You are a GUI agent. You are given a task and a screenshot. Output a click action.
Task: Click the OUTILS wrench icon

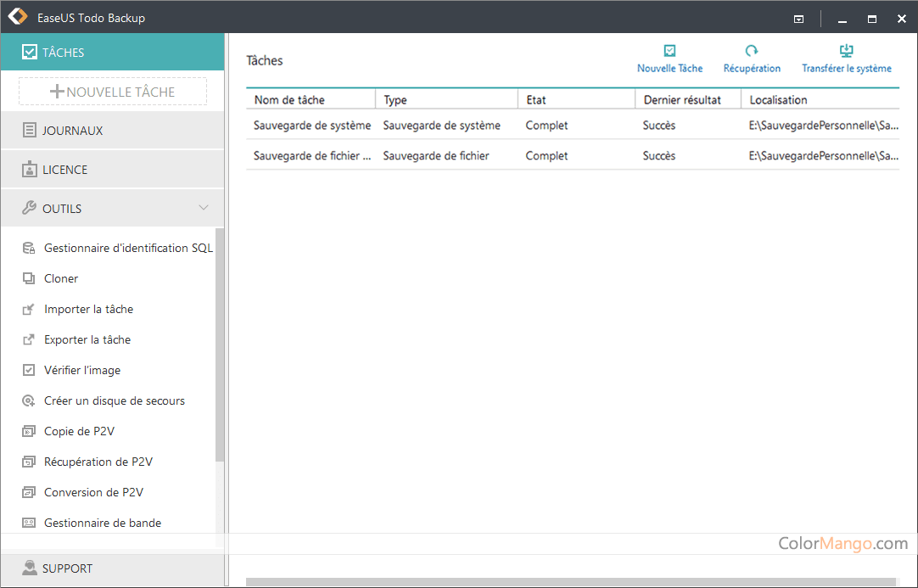[x=30, y=208]
